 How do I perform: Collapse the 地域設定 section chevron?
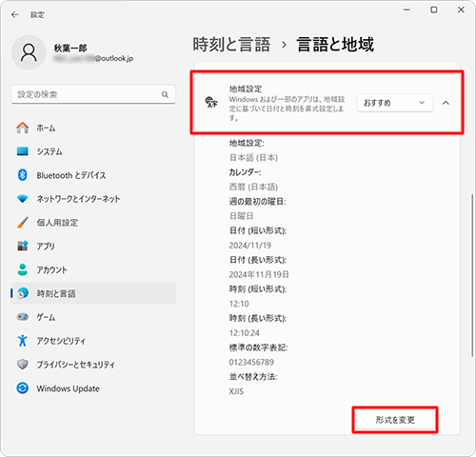pos(446,103)
